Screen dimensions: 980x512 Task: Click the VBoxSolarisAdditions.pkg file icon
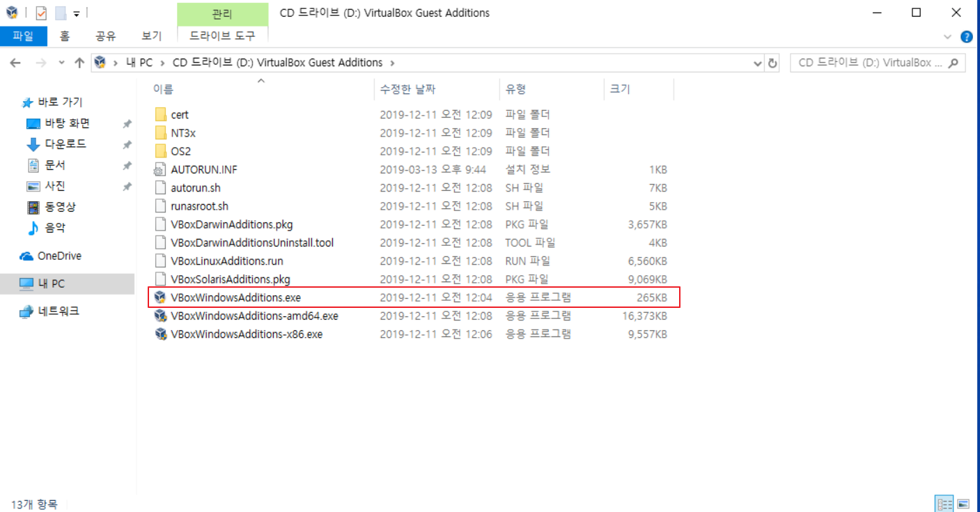pos(160,279)
